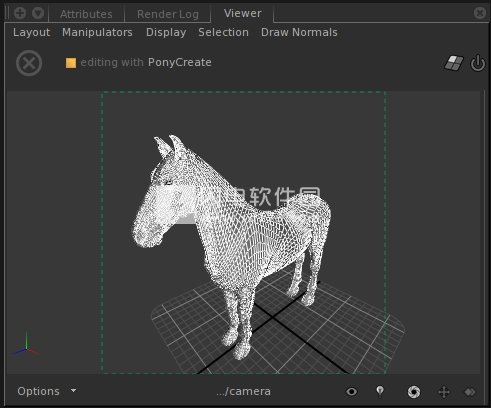Switch to the Render Log tab
The height and width of the screenshot is (408, 491).
168,14
